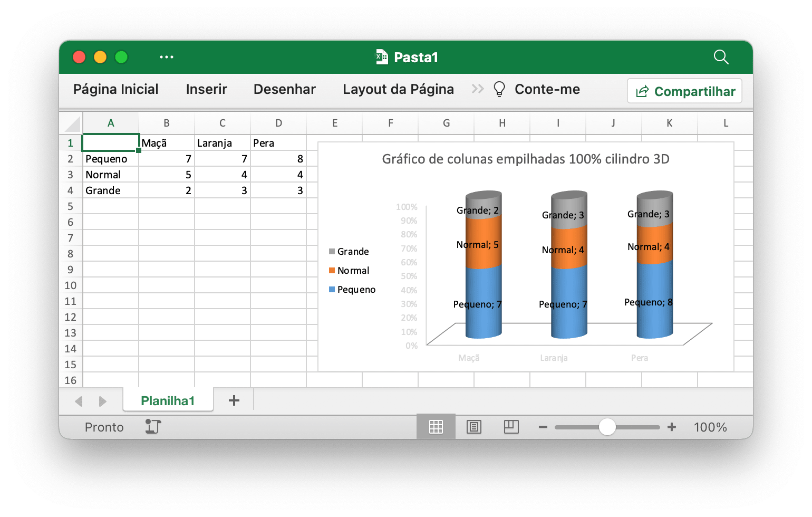Open the Inserir ribbon tab
This screenshot has height=517, width=812.
point(206,89)
